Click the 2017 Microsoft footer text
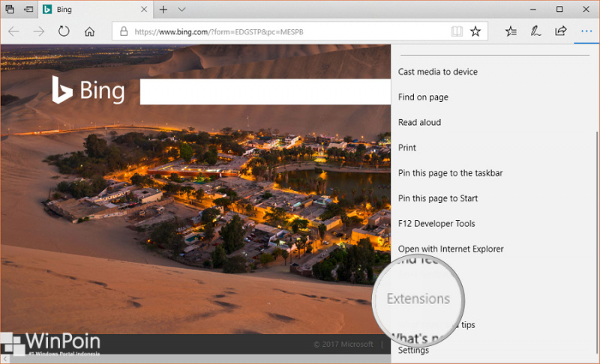The height and width of the screenshot is (364, 600). coord(343,344)
